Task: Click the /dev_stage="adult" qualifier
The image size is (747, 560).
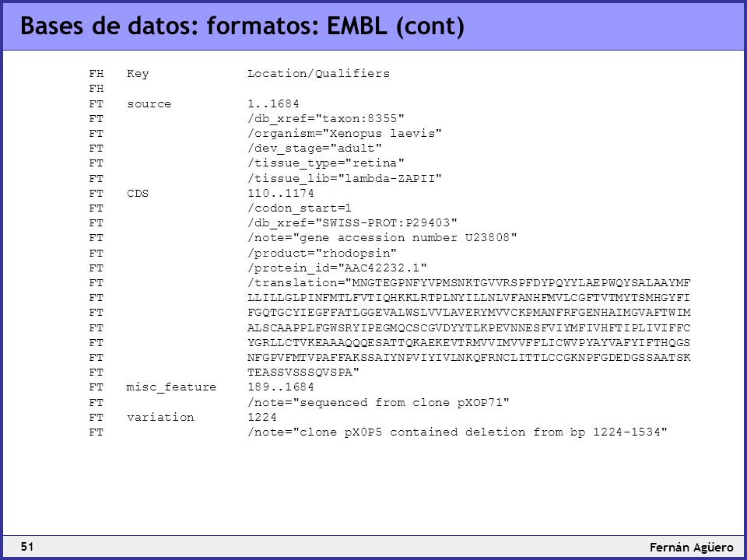Action: [x=314, y=149]
